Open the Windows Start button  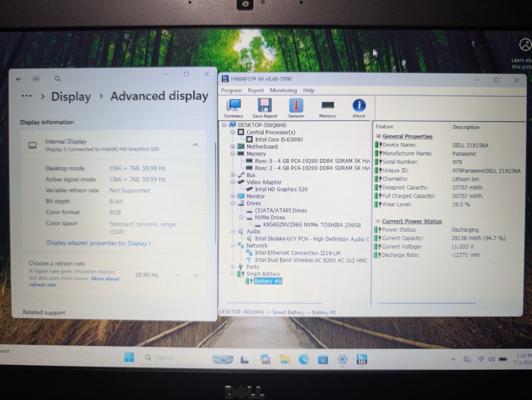click(x=129, y=357)
